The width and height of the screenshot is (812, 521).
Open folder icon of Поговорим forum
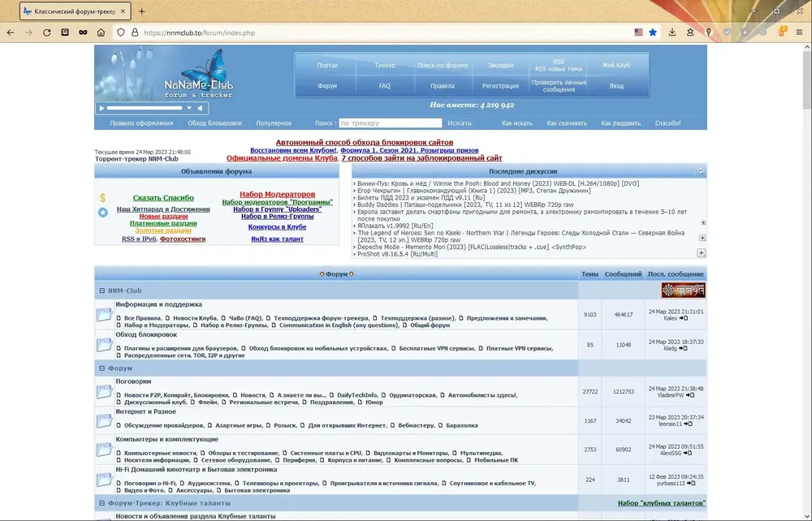(x=104, y=392)
